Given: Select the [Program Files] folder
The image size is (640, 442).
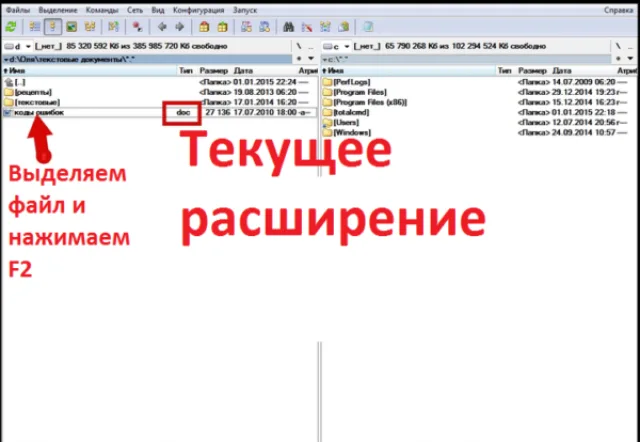Looking at the screenshot, I should coord(478,92).
